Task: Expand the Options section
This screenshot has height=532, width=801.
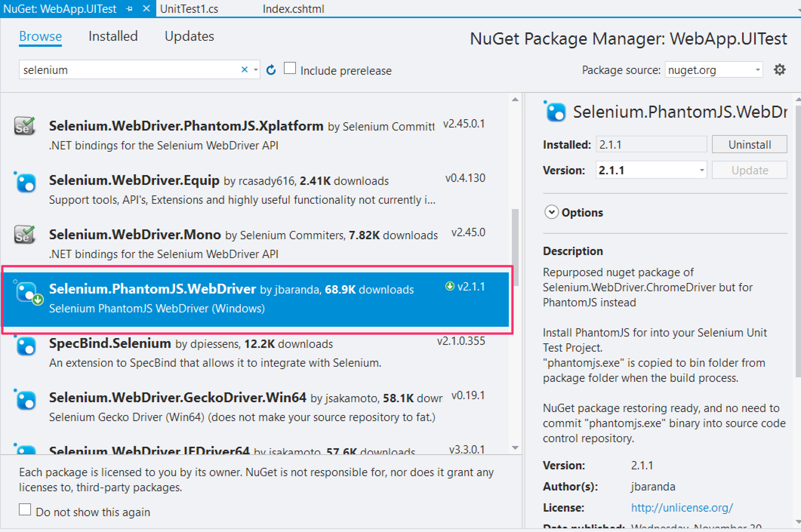Action: (x=551, y=212)
